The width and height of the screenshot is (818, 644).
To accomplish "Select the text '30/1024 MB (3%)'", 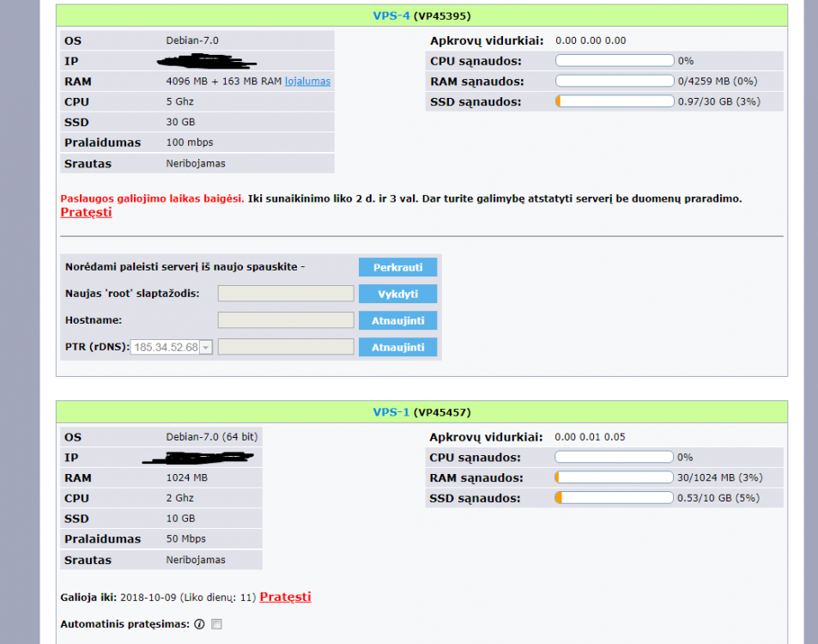I will click(x=720, y=478).
